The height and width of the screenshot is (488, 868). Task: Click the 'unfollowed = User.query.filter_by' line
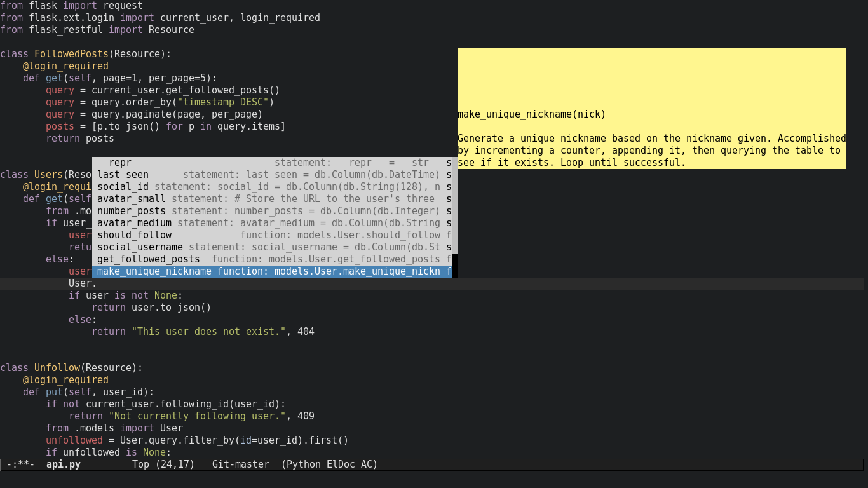(197, 440)
